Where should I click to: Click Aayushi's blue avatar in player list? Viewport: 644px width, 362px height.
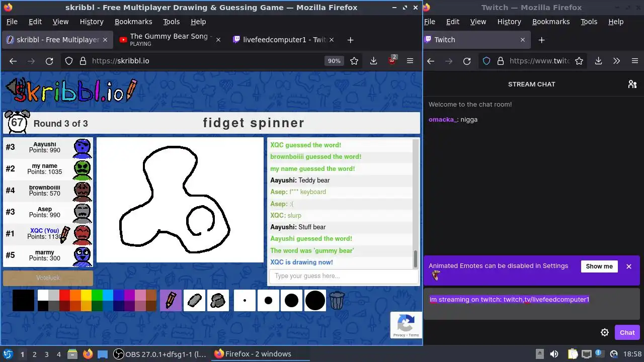(83, 148)
